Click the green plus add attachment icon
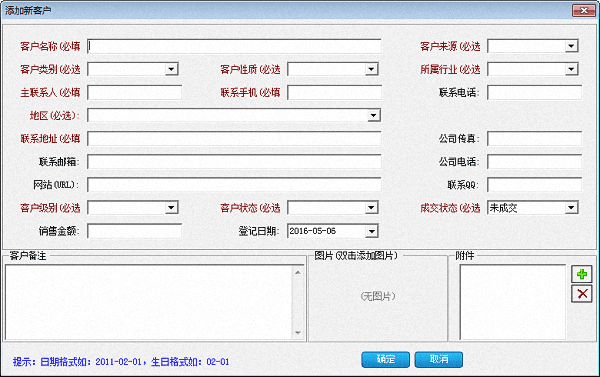This screenshot has height=377, width=600. (x=582, y=274)
